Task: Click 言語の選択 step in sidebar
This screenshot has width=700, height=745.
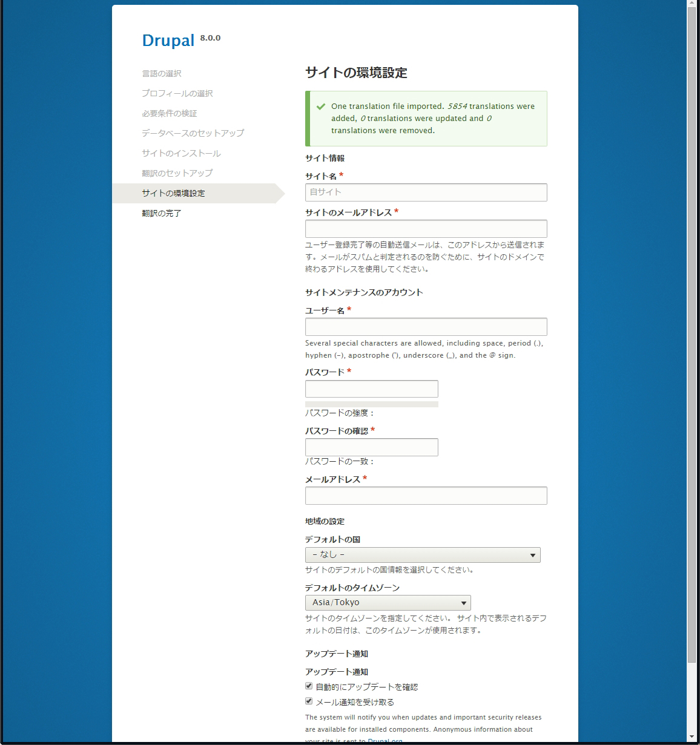Action: [162, 74]
